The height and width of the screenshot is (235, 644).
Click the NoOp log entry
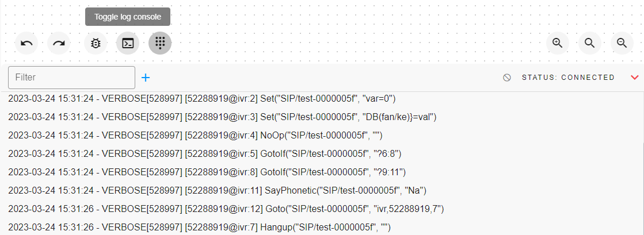coord(196,136)
